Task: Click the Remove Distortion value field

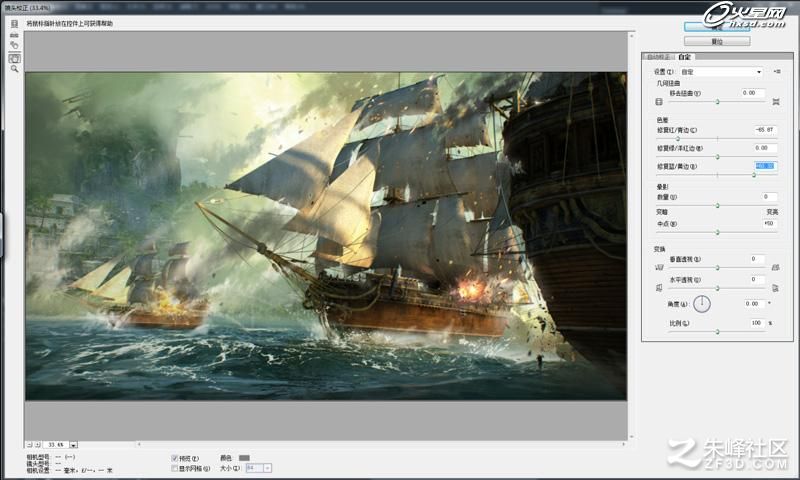Action: 753,93
